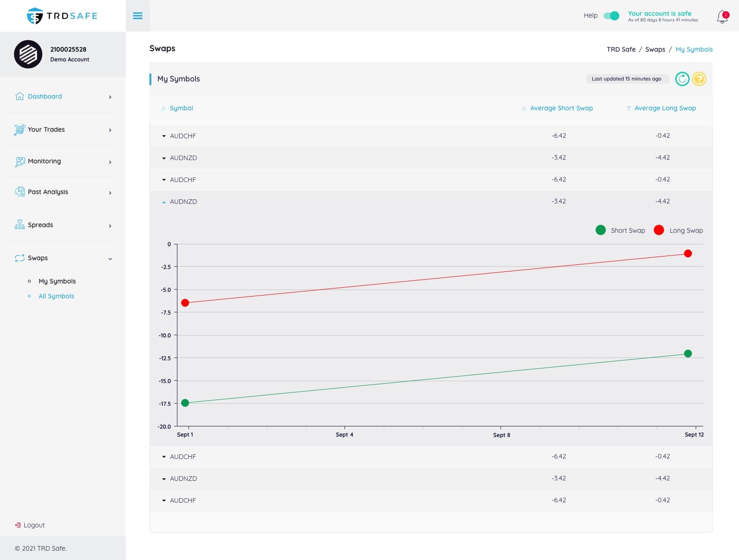Expand the Your Trades chevron
Viewport: 739px width, 560px height.
tap(110, 130)
